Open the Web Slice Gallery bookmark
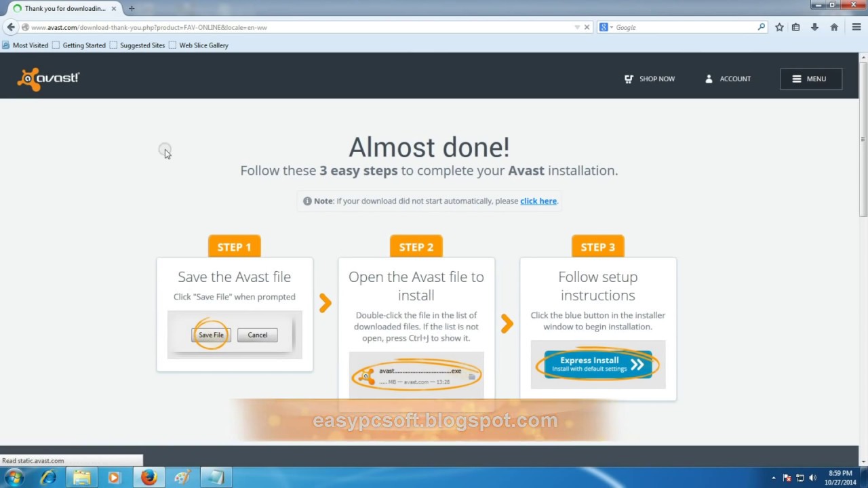Screen dimensions: 868x488 click(199, 45)
